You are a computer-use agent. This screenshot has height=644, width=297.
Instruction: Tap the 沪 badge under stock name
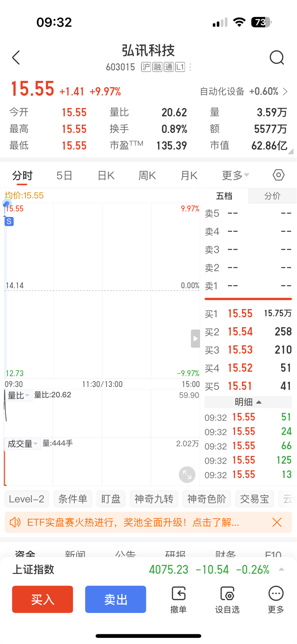click(x=146, y=67)
